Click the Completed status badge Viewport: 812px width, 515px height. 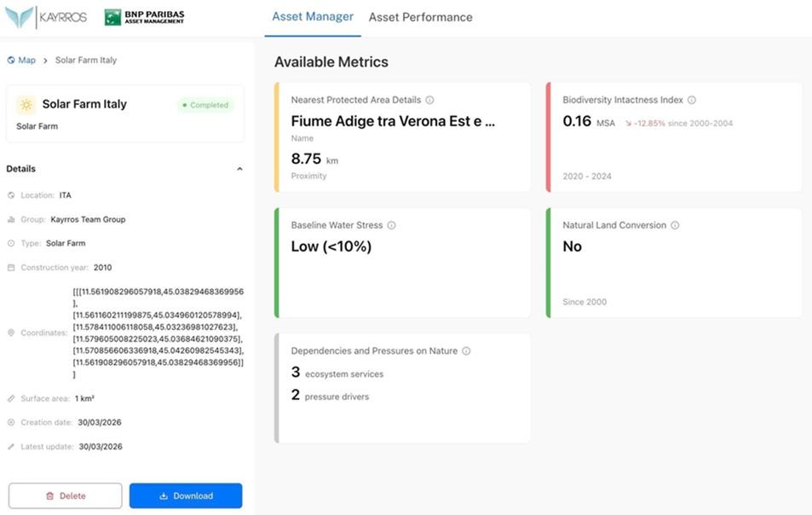point(205,105)
